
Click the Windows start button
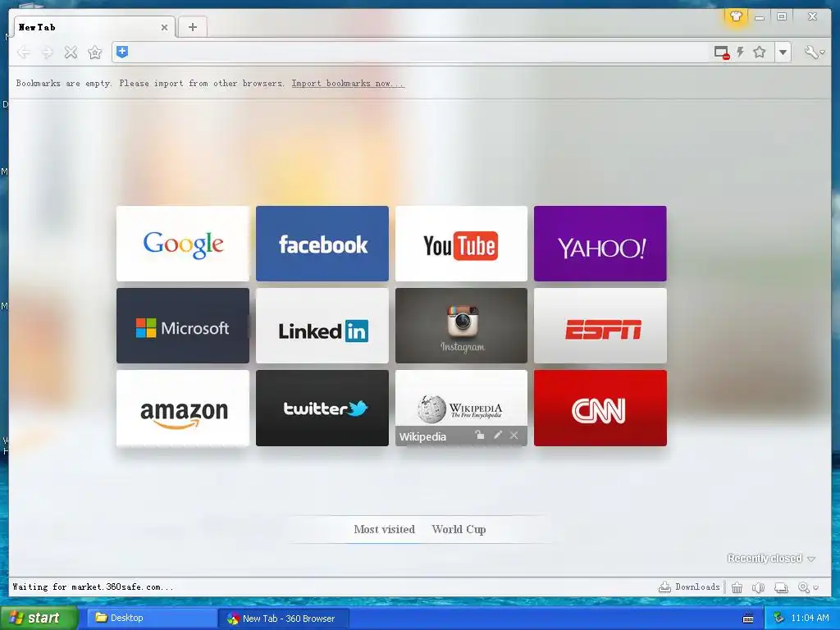pos(39,618)
